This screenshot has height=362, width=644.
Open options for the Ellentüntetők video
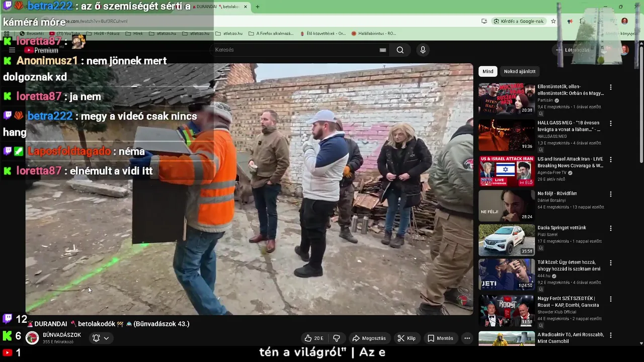[x=611, y=87]
